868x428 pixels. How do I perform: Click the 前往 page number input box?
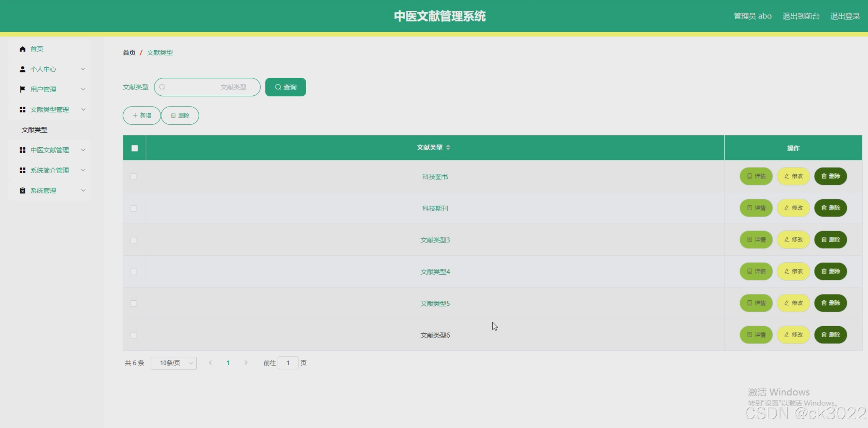[x=288, y=363]
